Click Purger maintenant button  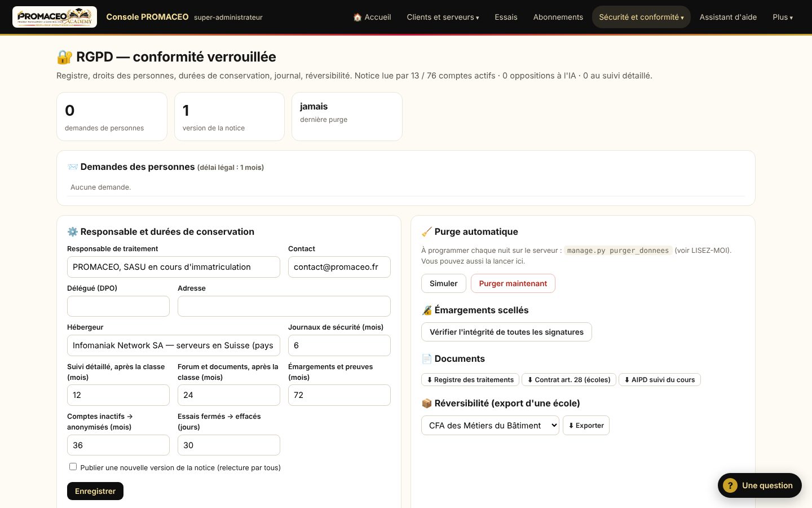pos(513,283)
